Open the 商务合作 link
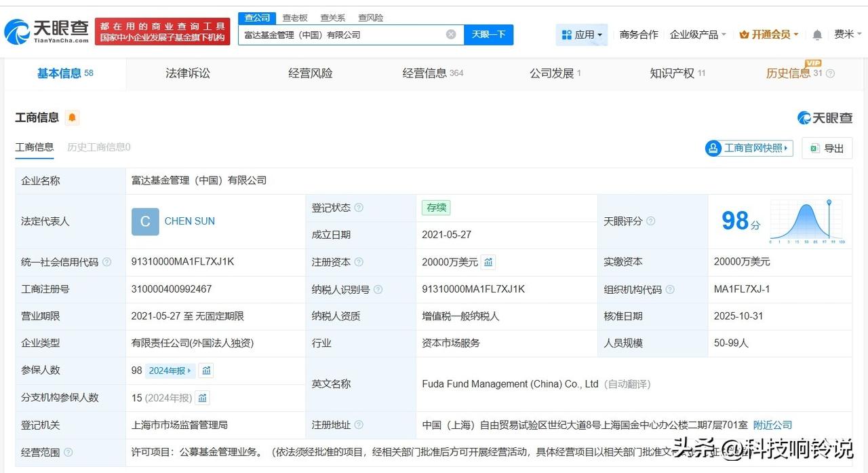Image resolution: width=868 pixels, height=473 pixels. point(639,35)
